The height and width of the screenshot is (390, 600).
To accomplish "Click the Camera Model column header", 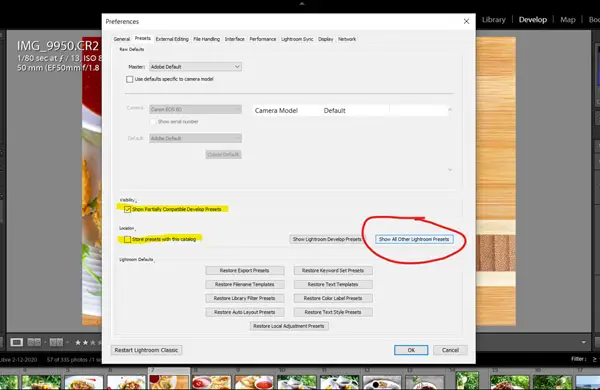I will pos(276,111).
